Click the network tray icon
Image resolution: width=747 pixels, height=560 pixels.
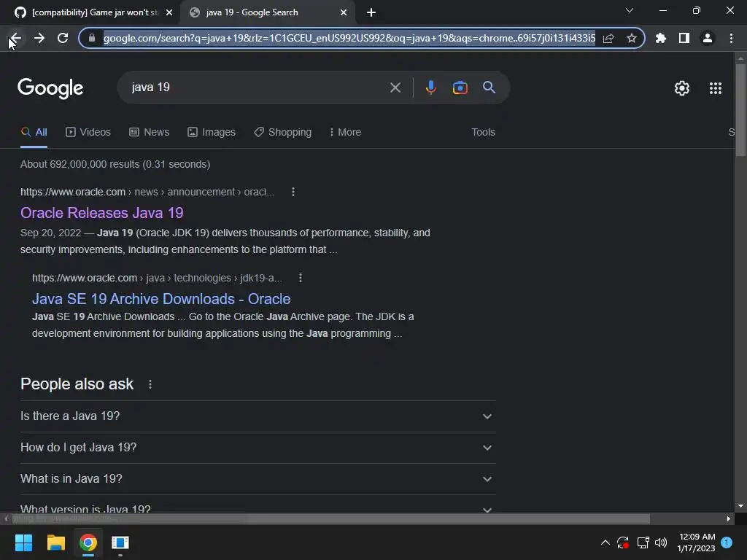coord(643,542)
